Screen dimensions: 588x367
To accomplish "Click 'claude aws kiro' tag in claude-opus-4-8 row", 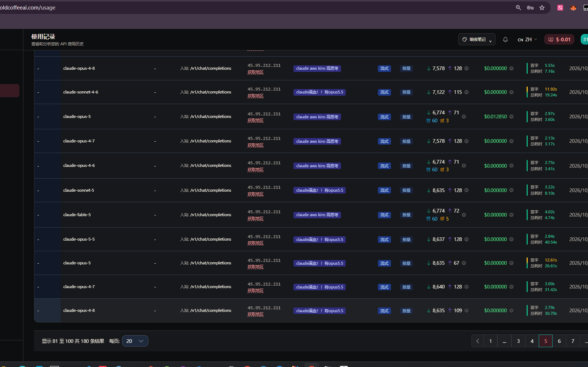I will pos(317,69).
